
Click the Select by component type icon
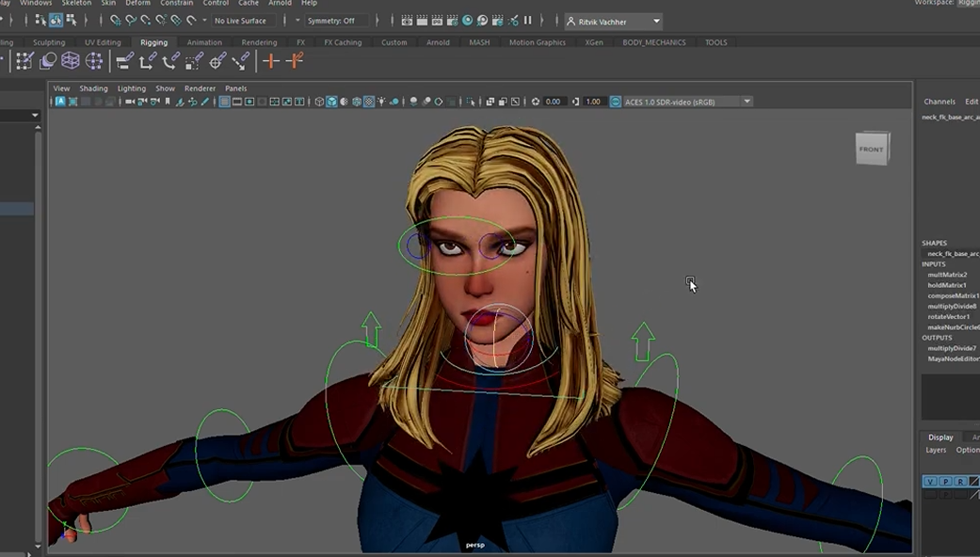point(72,21)
